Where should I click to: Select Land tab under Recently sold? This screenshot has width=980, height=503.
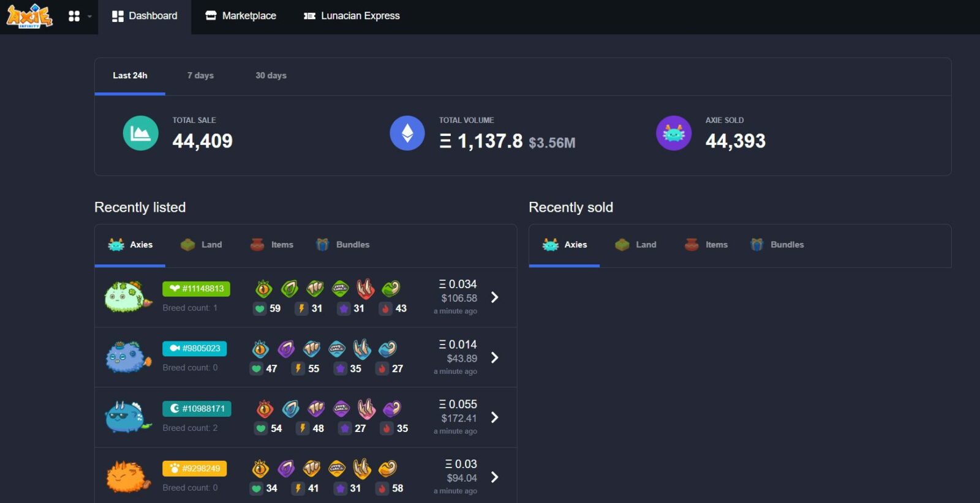(635, 245)
